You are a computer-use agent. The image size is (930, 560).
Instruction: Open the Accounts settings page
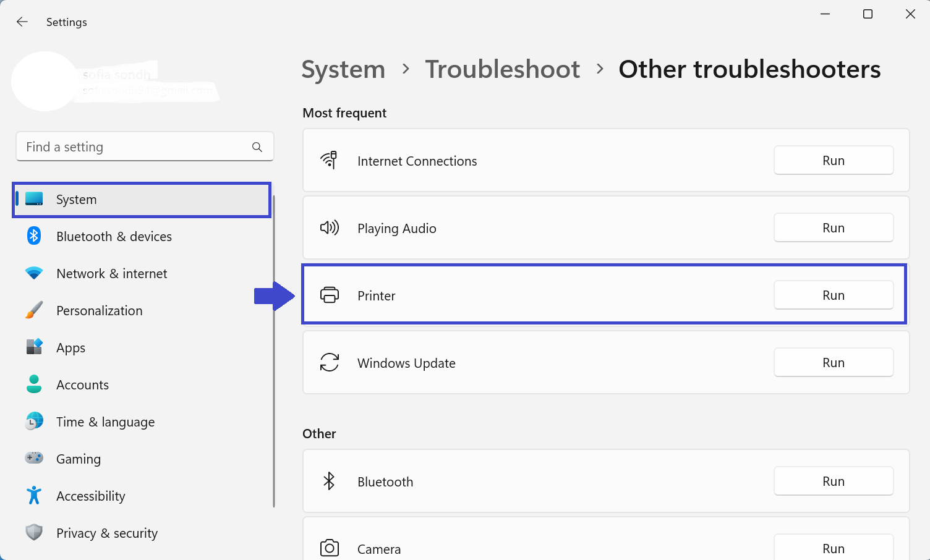[82, 385]
